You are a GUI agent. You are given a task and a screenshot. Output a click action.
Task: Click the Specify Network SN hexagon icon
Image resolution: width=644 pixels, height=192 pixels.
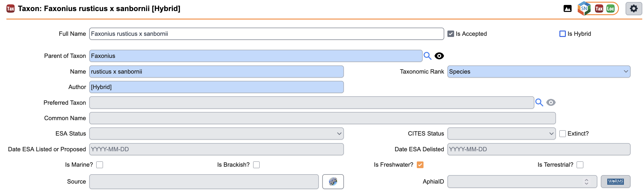click(584, 9)
